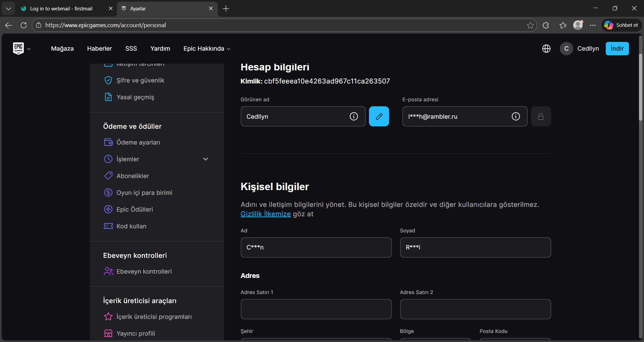
Task: Edit the display name with pencil button
Action: click(x=379, y=116)
